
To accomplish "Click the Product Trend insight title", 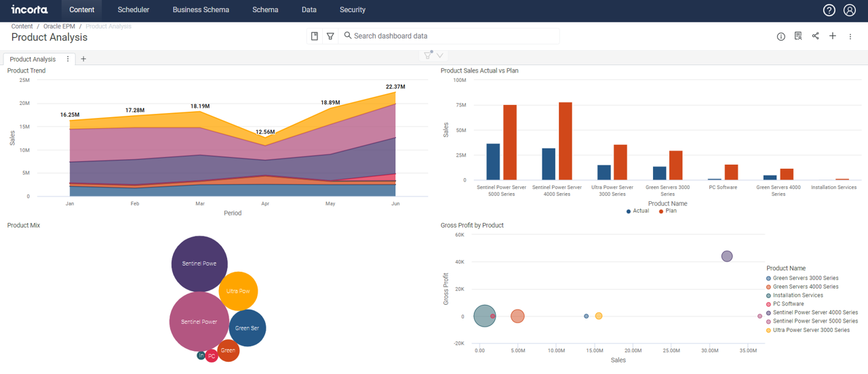I will tap(26, 70).
